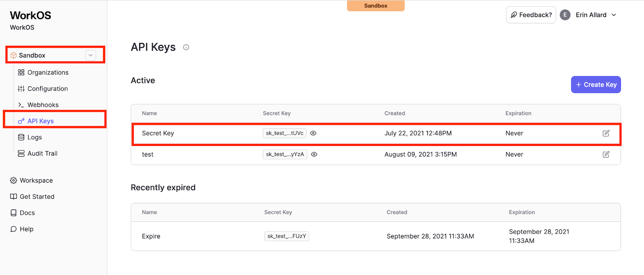
Task: Click the Get Started book icon
Action: click(13, 197)
